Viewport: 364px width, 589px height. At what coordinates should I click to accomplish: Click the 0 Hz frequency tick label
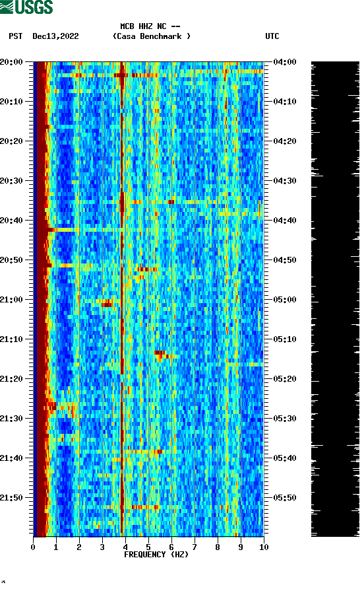click(33, 547)
